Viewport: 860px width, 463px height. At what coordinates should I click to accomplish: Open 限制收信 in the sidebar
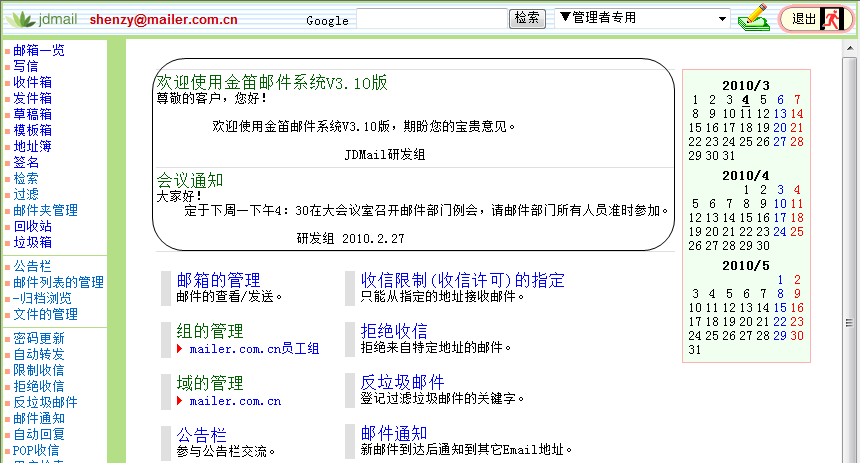pyautogui.click(x=38, y=370)
